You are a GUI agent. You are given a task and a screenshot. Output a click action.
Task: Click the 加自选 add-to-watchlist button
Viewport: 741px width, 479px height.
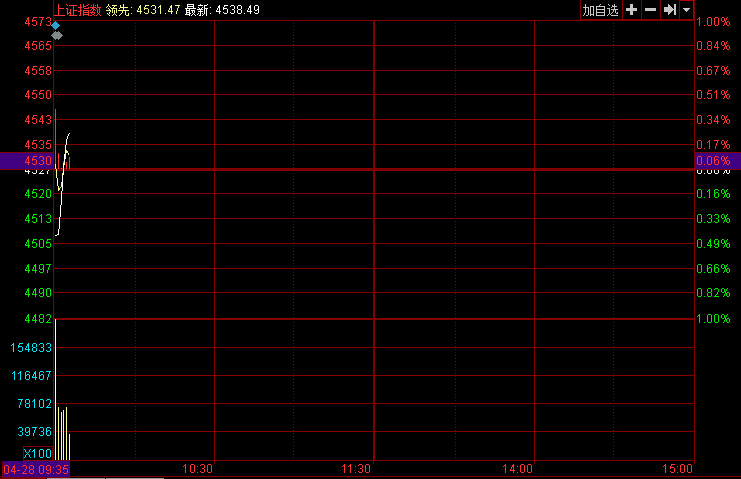click(601, 9)
